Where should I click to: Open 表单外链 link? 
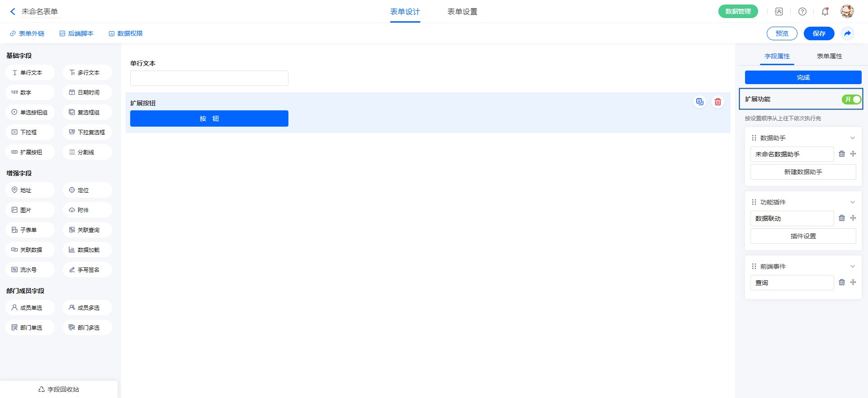[x=28, y=33]
